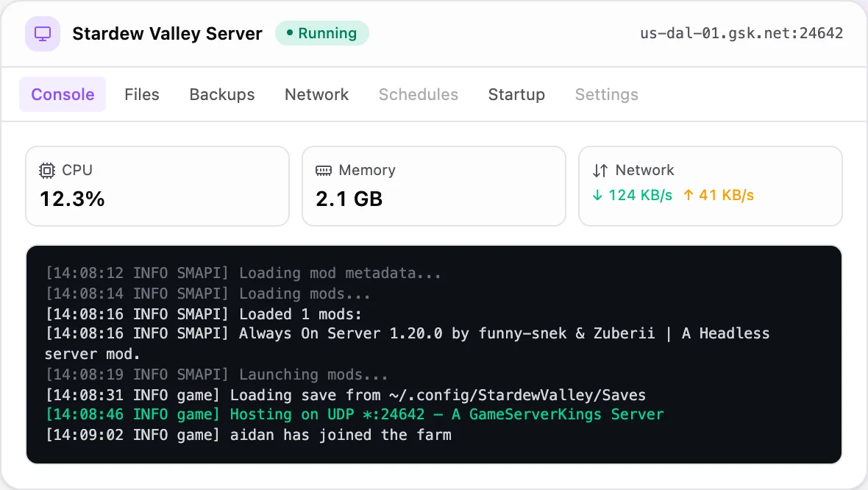Select the Schedules tab
The image size is (868, 490).
click(x=419, y=94)
